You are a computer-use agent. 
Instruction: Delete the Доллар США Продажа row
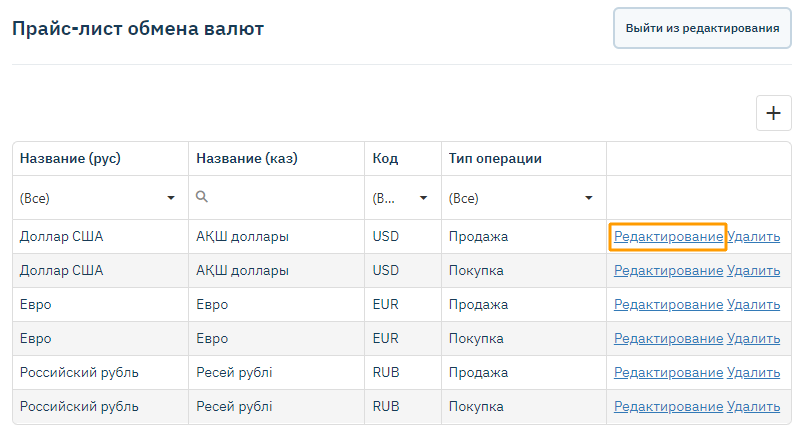[x=753, y=237]
